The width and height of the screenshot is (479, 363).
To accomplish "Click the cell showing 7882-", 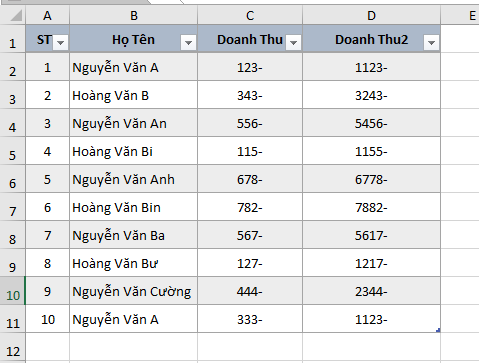I will pyautogui.click(x=371, y=207).
